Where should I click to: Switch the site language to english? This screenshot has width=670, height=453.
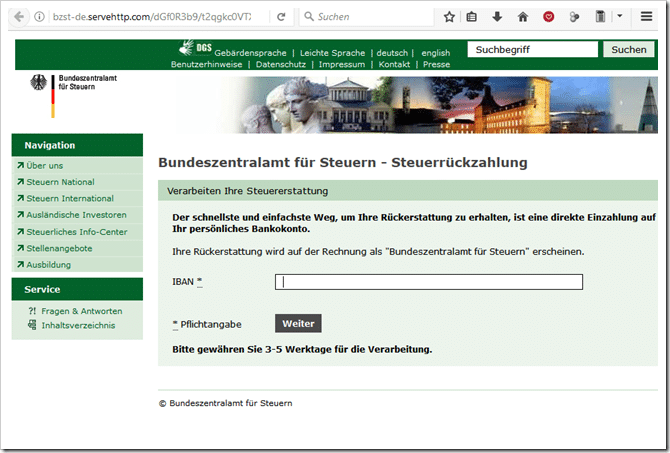pos(435,53)
